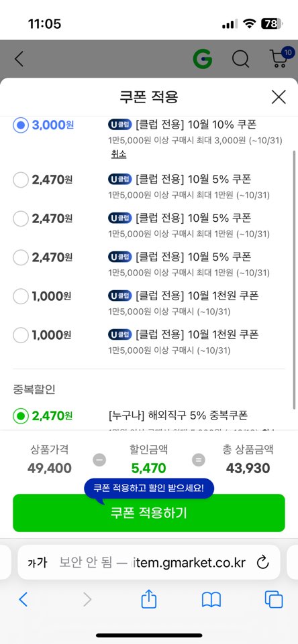Open the search magnifier icon
Image resolution: width=298 pixels, height=644 pixels.
(x=241, y=60)
